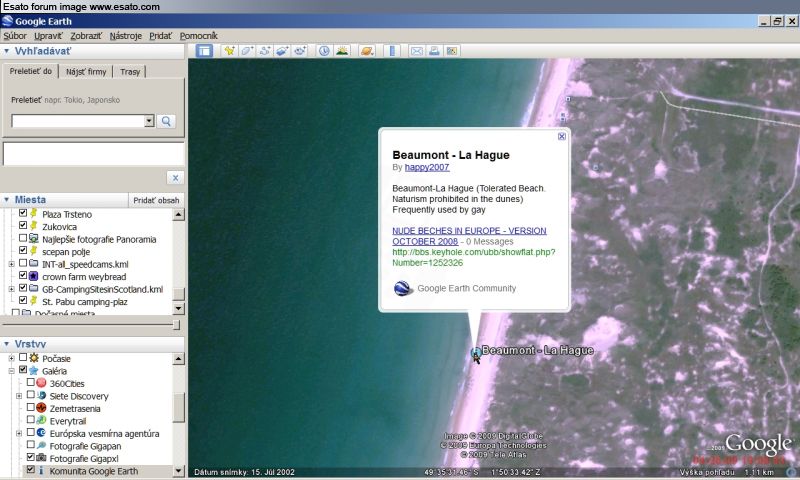Image resolution: width=800 pixels, height=480 pixels.
Task: Click the crown farm weybread star icon
Action: (x=34, y=276)
